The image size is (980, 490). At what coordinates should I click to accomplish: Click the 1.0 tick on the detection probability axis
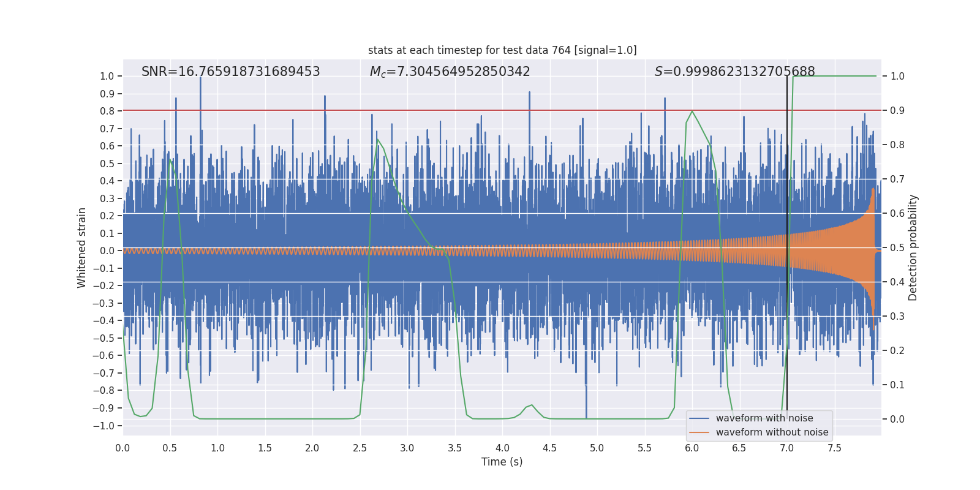[897, 76]
